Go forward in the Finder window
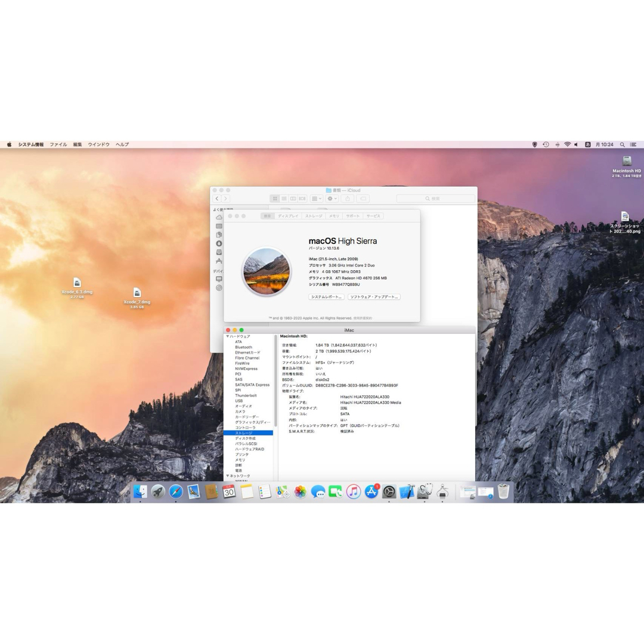Image resolution: width=644 pixels, height=644 pixels. click(225, 199)
